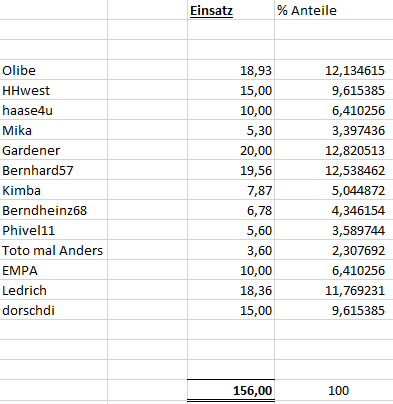Click the dorschdi name cell

[x=54, y=310]
